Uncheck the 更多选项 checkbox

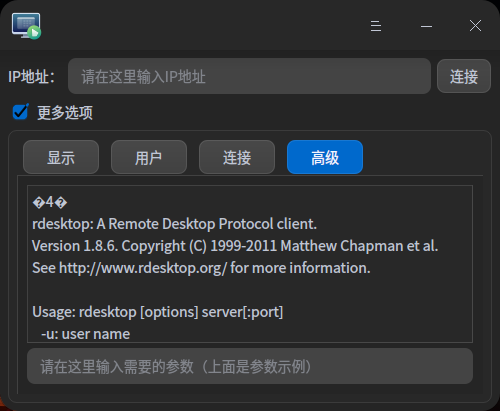tap(20, 112)
